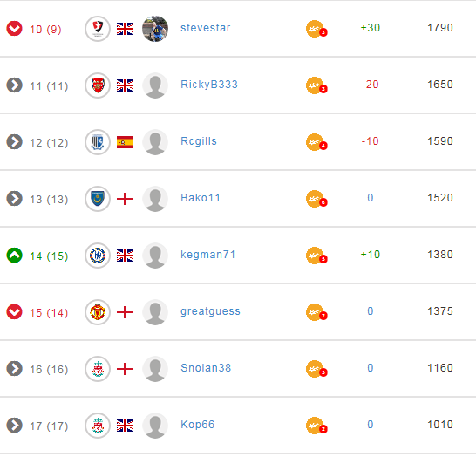Click the Arsenal crest beside RickyB333
The image size is (476, 457).
(98, 85)
